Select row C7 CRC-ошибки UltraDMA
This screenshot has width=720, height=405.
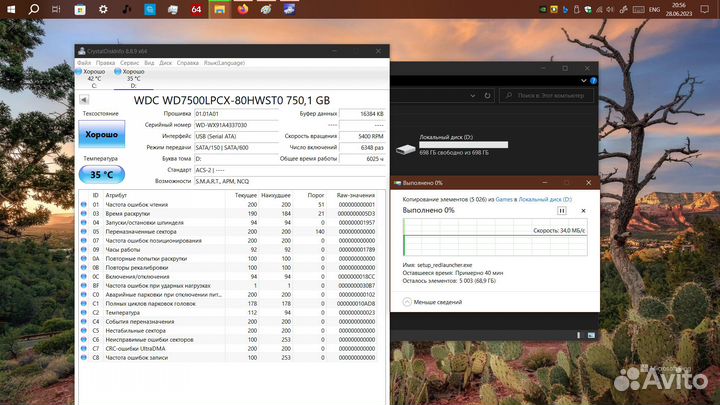pyautogui.click(x=228, y=349)
